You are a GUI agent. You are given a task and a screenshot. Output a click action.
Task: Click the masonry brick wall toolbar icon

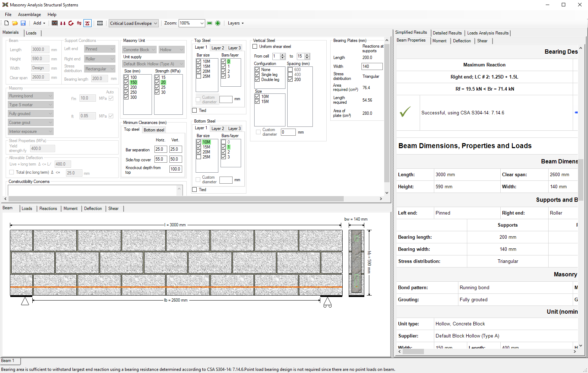pos(55,23)
